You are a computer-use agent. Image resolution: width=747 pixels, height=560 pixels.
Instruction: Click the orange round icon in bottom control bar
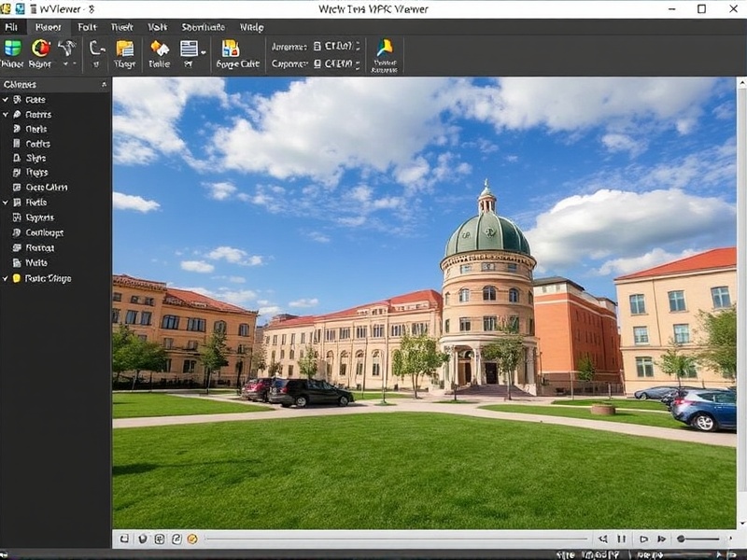192,539
